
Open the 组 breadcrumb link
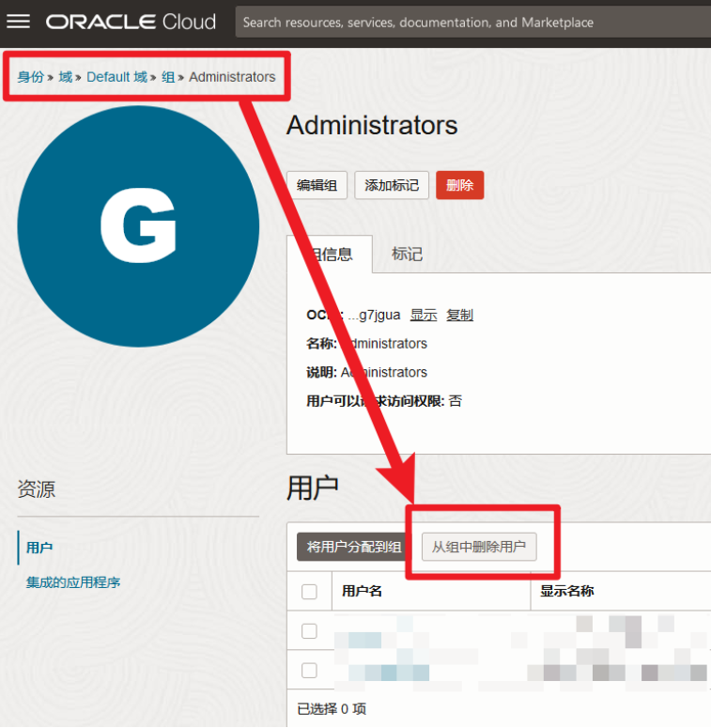pyautogui.click(x=168, y=77)
